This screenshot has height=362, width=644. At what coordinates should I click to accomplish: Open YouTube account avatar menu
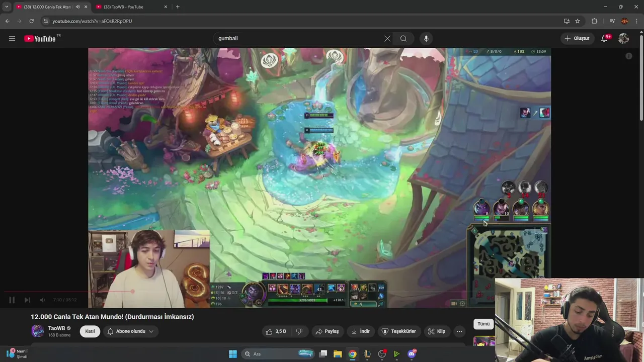(624, 38)
